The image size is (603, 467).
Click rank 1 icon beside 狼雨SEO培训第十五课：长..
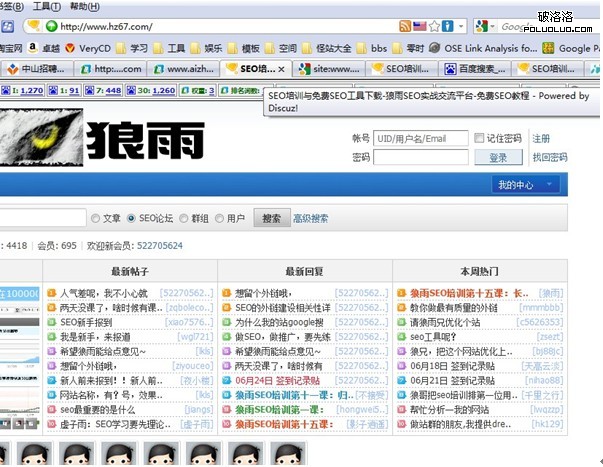(x=401, y=293)
